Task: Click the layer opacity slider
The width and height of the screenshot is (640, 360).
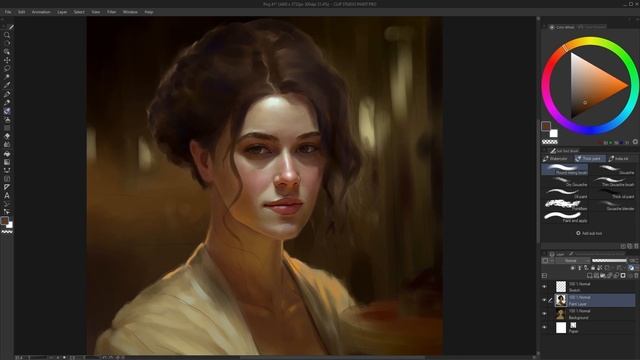Action: pos(609,260)
